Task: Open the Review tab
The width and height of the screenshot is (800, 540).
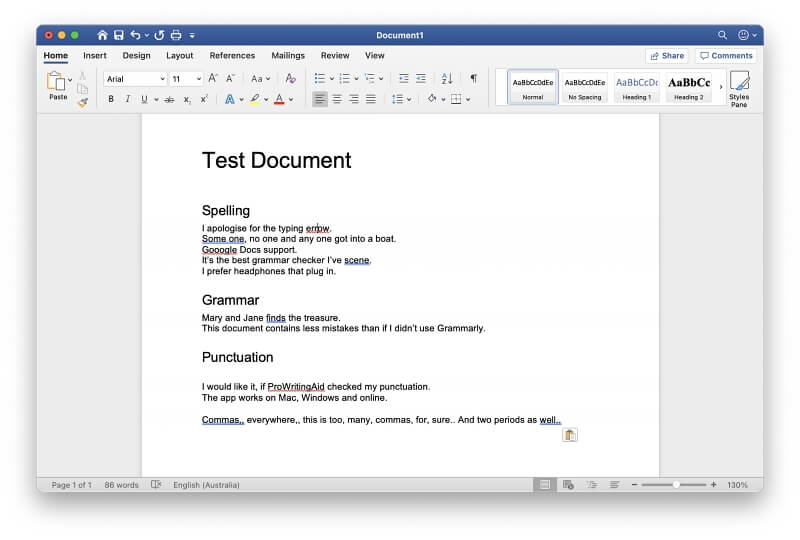Action: [x=335, y=55]
